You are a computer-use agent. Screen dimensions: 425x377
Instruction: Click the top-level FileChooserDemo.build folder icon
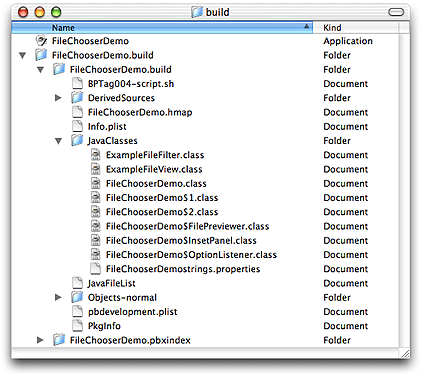pos(41,55)
